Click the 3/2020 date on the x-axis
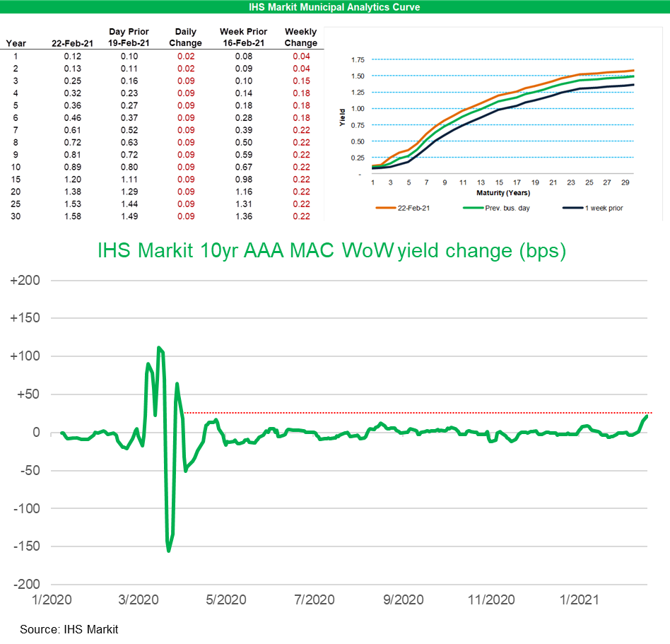This screenshot has width=670, height=644. pos(139,599)
